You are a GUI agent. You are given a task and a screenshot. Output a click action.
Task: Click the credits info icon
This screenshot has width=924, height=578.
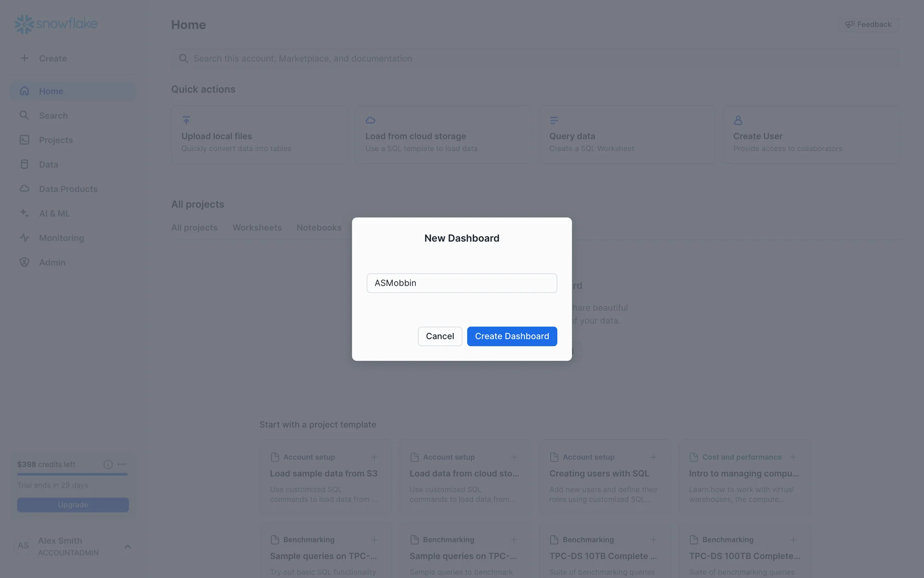(108, 464)
